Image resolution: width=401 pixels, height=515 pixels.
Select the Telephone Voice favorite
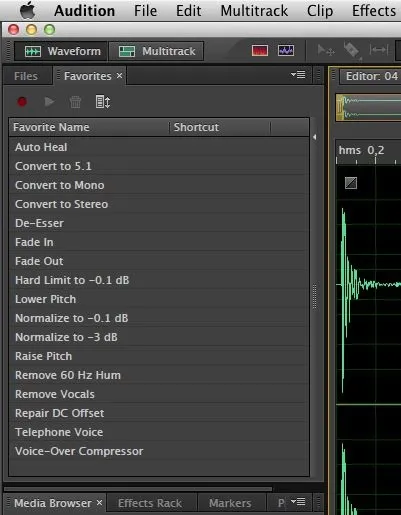pyautogui.click(x=159, y=432)
